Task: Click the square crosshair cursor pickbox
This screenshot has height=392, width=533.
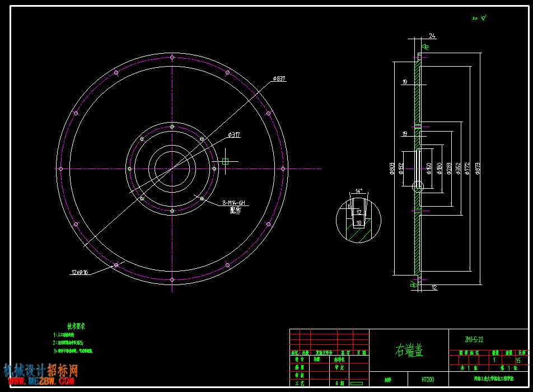Action: click(225, 161)
